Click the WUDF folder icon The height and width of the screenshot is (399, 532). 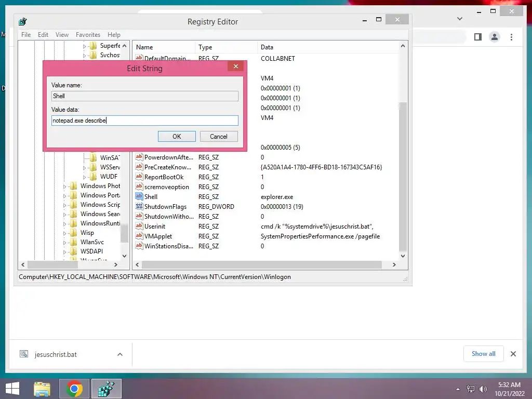point(93,177)
